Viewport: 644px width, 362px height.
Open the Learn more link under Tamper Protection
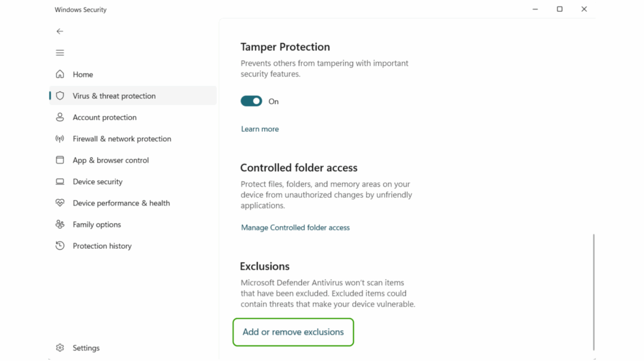[260, 129]
